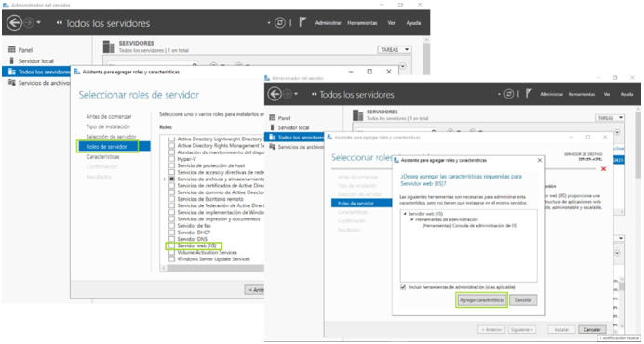Expand Servicios de archivos y almacenamiento role
The width and height of the screenshot is (644, 344).
tap(165, 179)
